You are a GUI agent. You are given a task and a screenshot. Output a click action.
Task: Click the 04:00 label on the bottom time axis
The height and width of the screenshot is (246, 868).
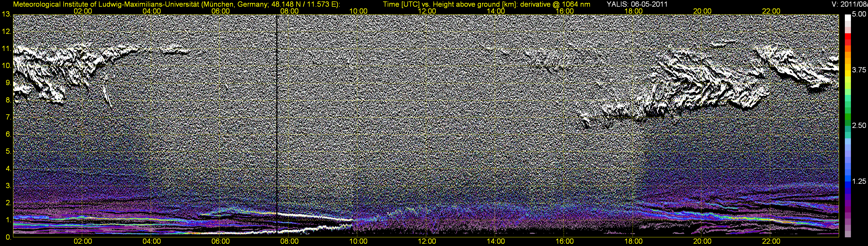[152, 242]
